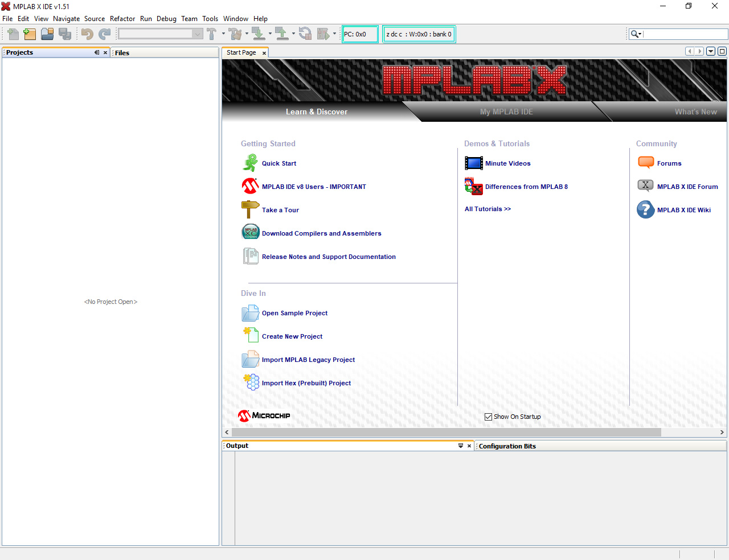Click Import MPLAB Legacy Project folder icon
The height and width of the screenshot is (560, 729).
(250, 360)
